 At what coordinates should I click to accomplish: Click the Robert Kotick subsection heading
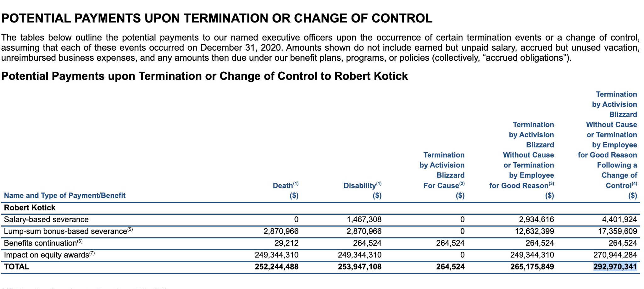(x=204, y=76)
